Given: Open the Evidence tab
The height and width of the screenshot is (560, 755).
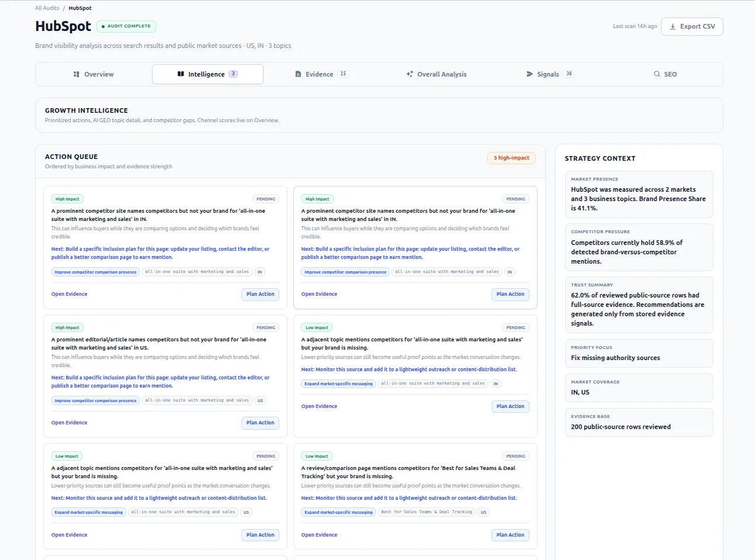Looking at the screenshot, I should [x=321, y=74].
